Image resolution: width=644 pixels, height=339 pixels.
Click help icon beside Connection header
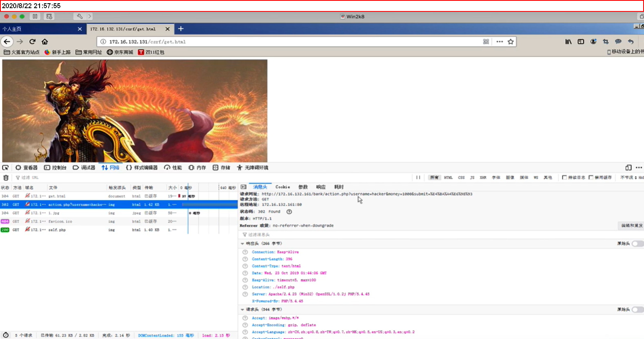(x=245, y=252)
